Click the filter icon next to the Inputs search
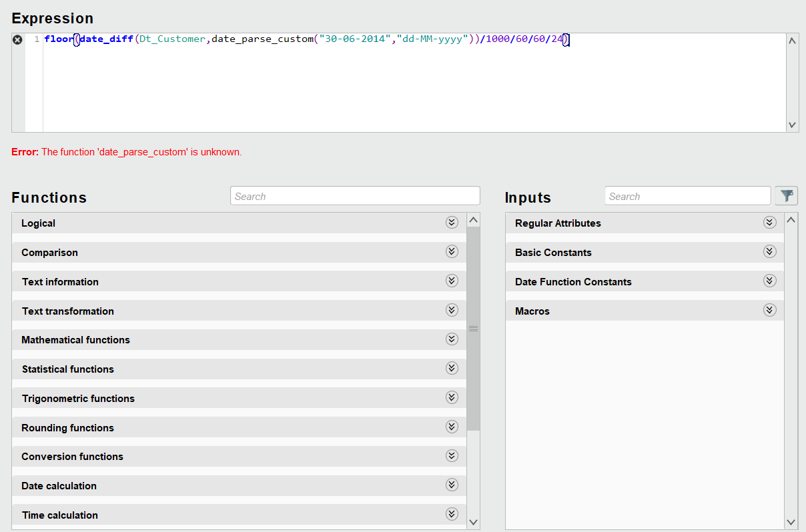806x532 pixels. (787, 195)
